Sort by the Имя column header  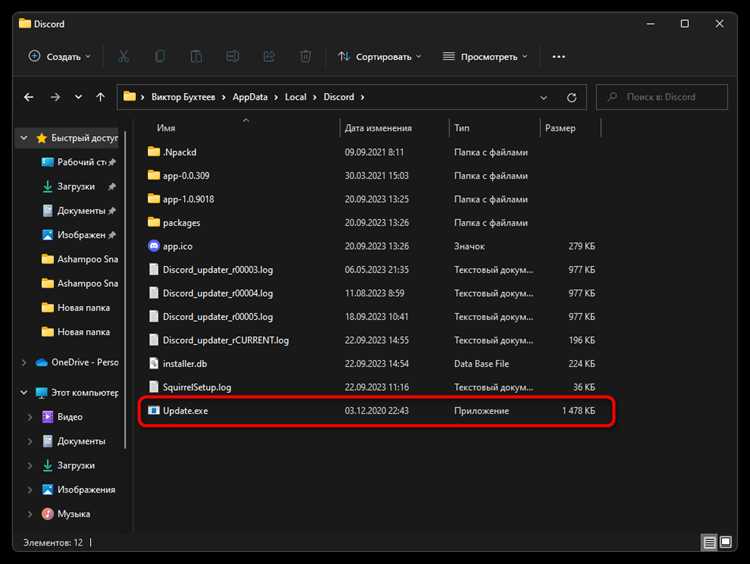(x=166, y=128)
